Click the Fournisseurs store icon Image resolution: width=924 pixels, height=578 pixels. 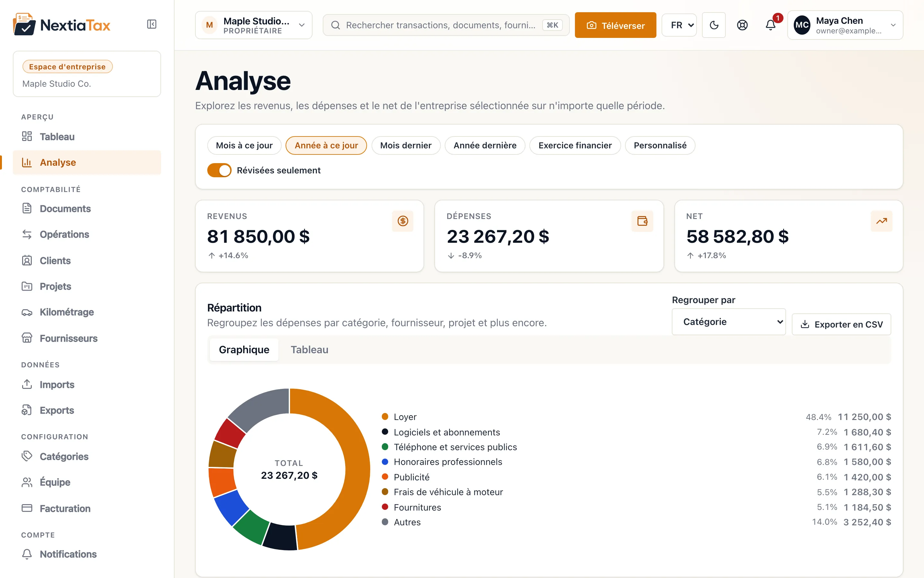pyautogui.click(x=27, y=338)
